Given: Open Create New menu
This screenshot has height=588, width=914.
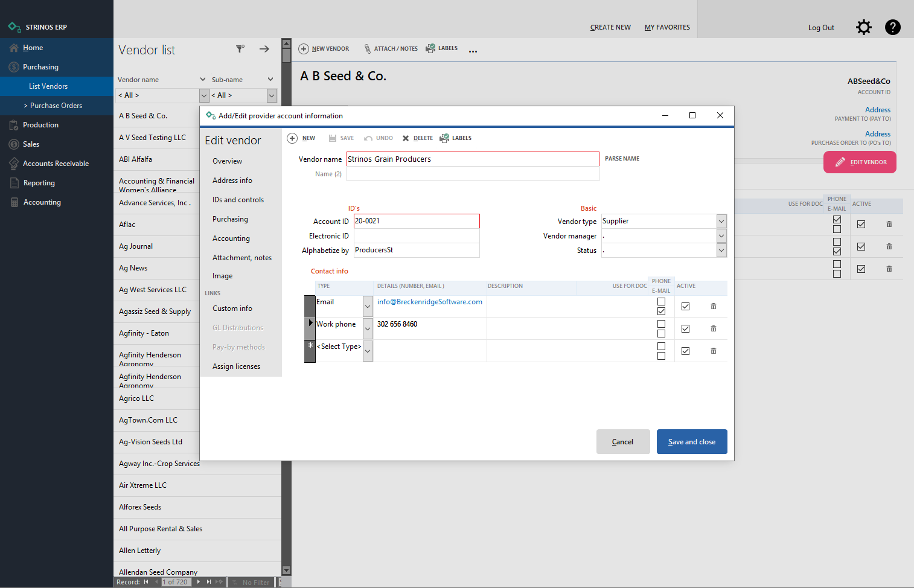Looking at the screenshot, I should [x=610, y=27].
